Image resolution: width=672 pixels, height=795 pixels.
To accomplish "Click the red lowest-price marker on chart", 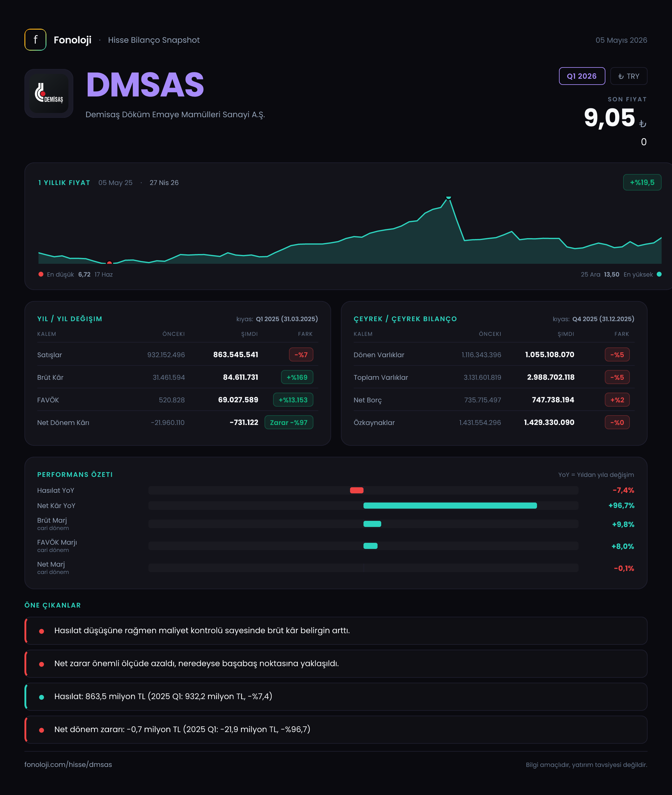I will coord(109,263).
